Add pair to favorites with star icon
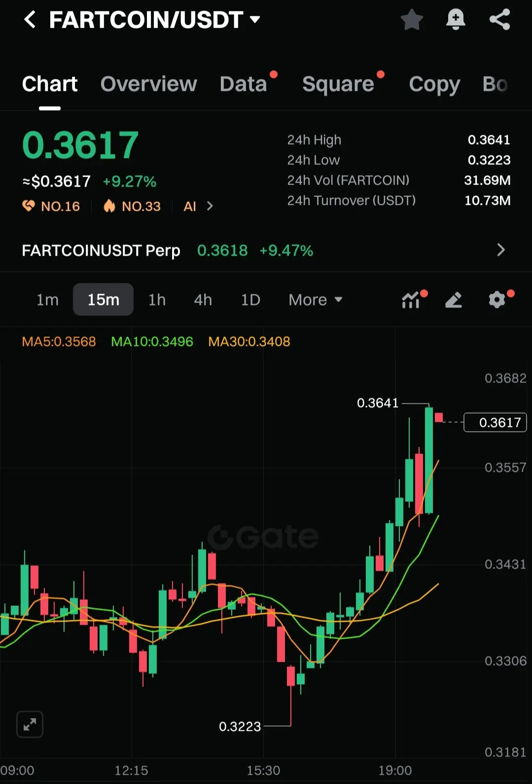 point(412,20)
